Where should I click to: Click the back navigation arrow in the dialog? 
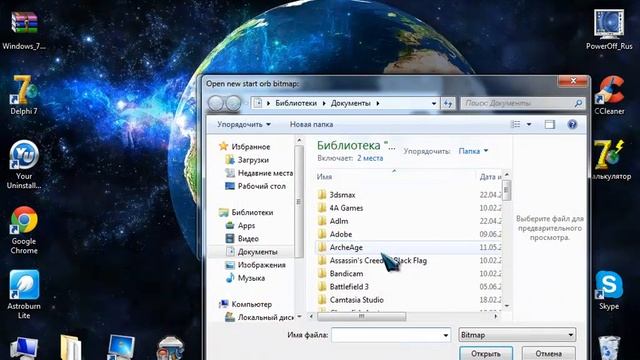(216, 103)
